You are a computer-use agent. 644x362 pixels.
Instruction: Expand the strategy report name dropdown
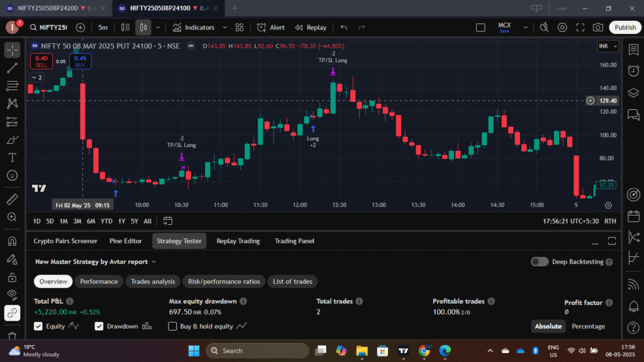click(x=153, y=262)
